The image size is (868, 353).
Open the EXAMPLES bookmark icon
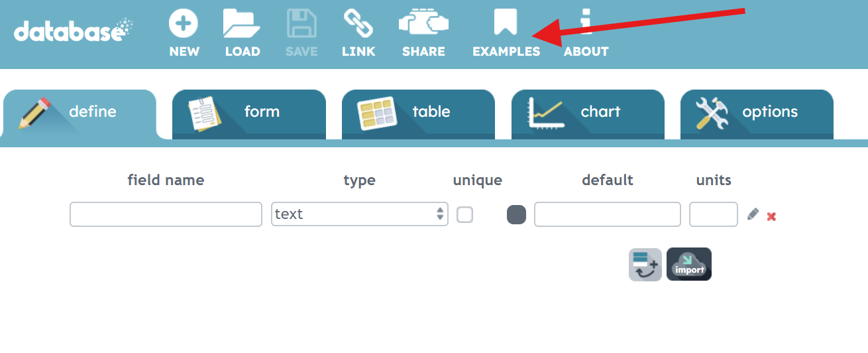(506, 23)
